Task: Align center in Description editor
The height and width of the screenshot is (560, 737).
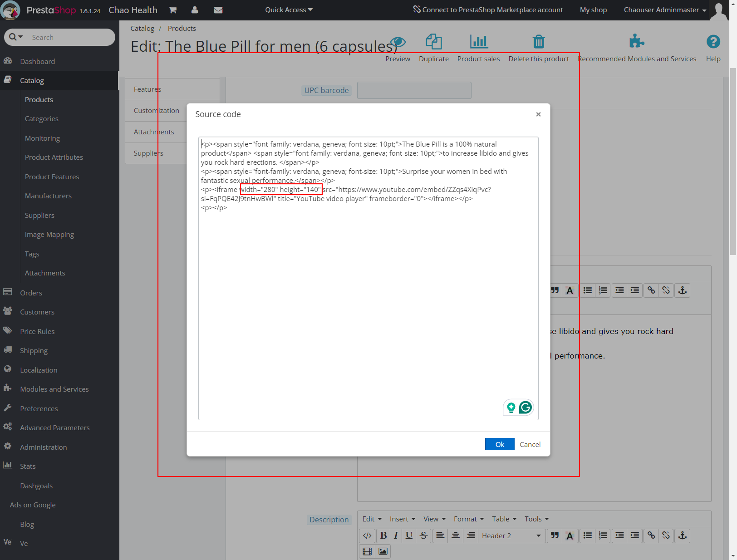Action: click(x=456, y=536)
